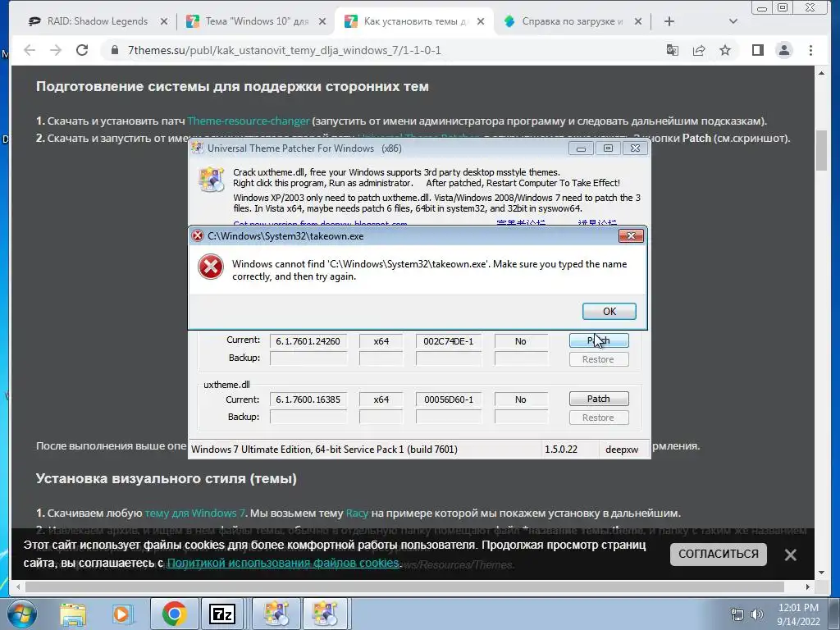This screenshot has height=630, width=840.
Task: Click the Chrome taskbar icon
Action: pos(174,614)
